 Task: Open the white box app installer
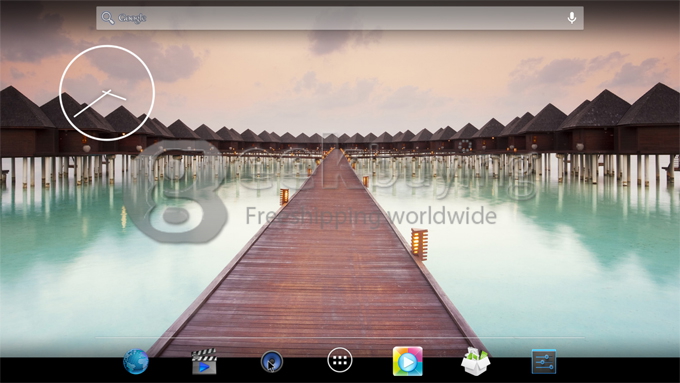point(475,361)
